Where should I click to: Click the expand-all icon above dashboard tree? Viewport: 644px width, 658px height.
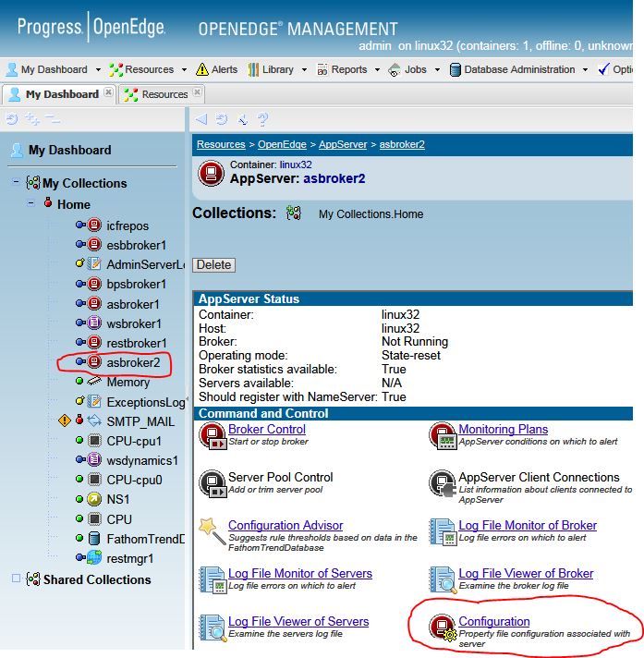32,119
